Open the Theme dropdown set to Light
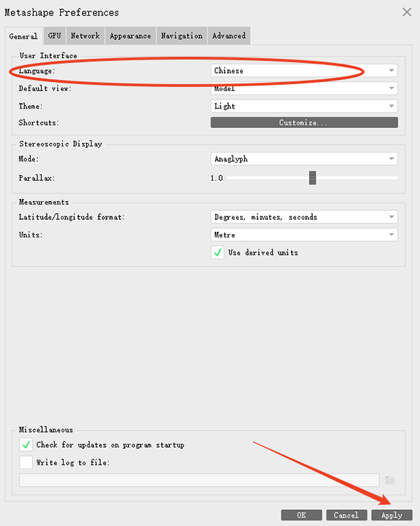The height and width of the screenshot is (526, 420). pyautogui.click(x=304, y=106)
